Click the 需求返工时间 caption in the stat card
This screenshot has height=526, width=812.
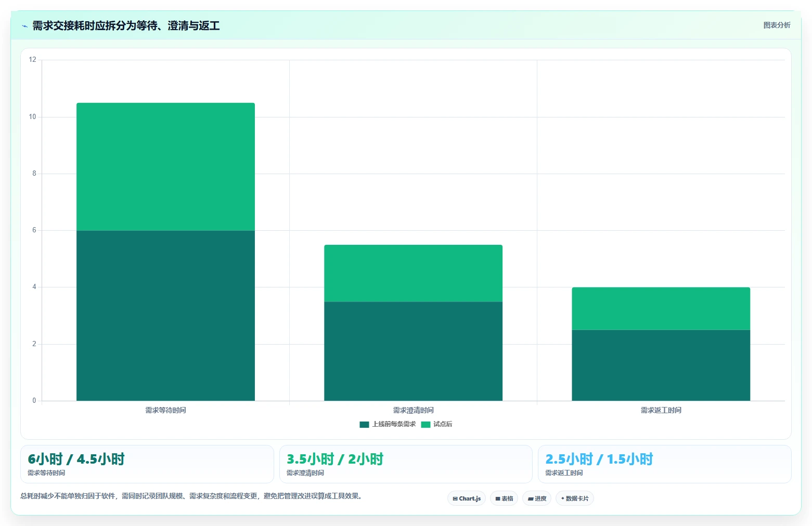(x=564, y=473)
